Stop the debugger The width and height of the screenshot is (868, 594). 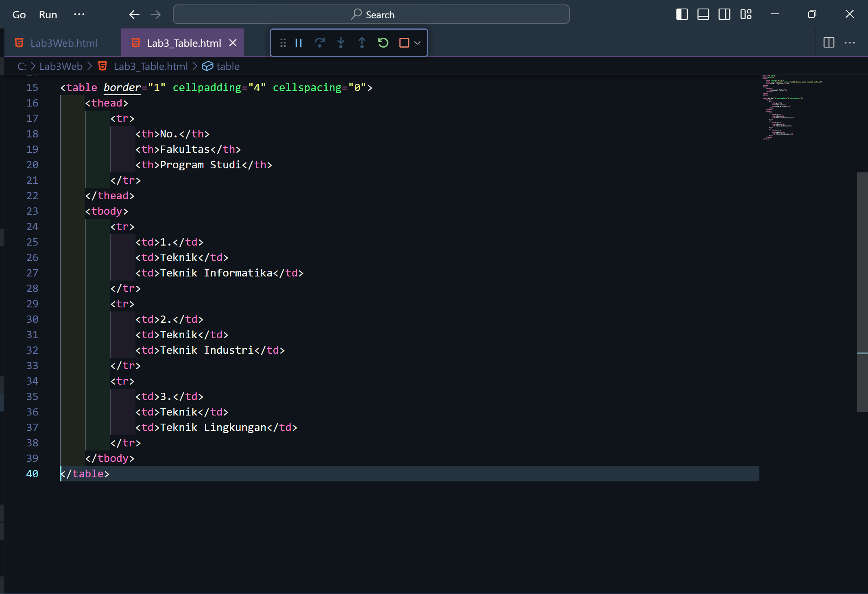[403, 43]
